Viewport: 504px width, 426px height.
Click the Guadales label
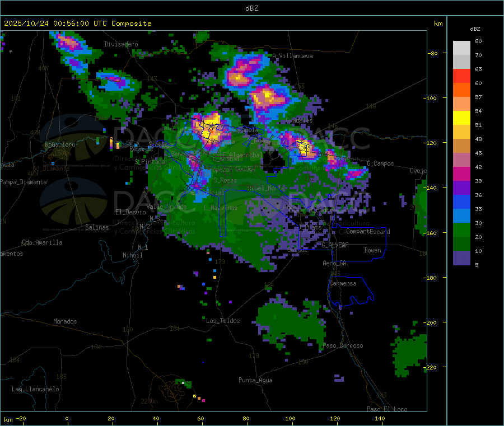299,120
